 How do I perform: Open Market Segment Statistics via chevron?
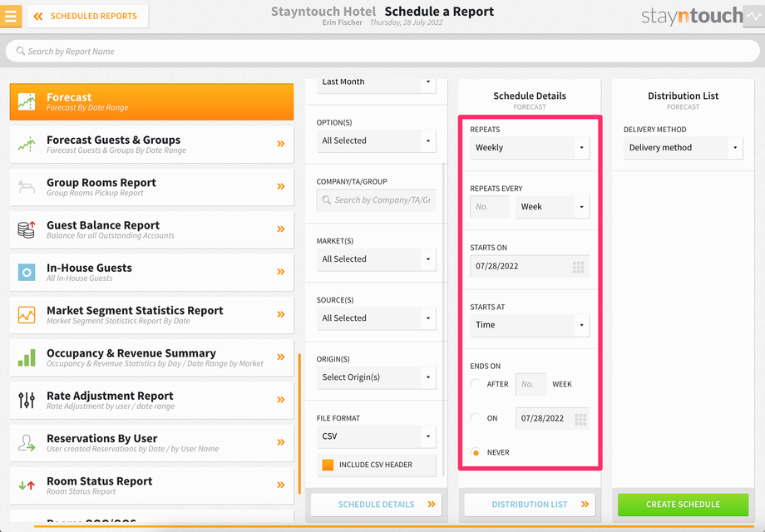tap(281, 314)
